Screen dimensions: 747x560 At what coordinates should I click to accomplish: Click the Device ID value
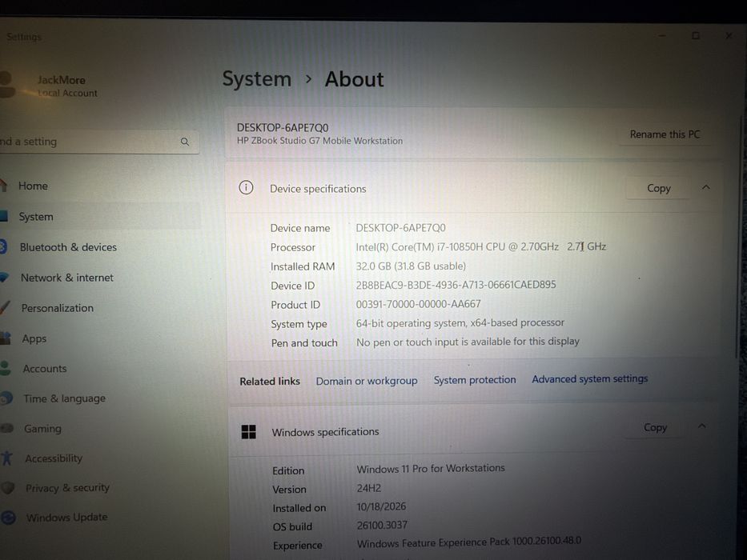click(x=456, y=285)
